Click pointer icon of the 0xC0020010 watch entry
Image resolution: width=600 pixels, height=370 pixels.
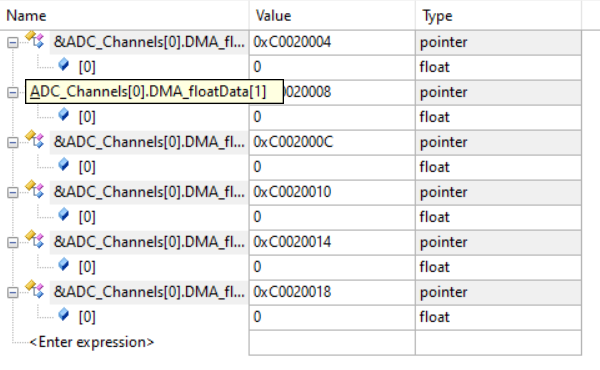(35, 190)
